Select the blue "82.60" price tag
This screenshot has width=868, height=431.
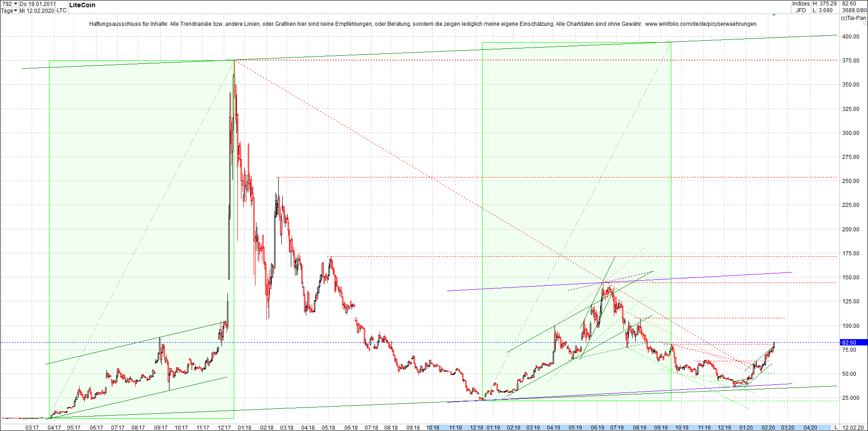850,343
